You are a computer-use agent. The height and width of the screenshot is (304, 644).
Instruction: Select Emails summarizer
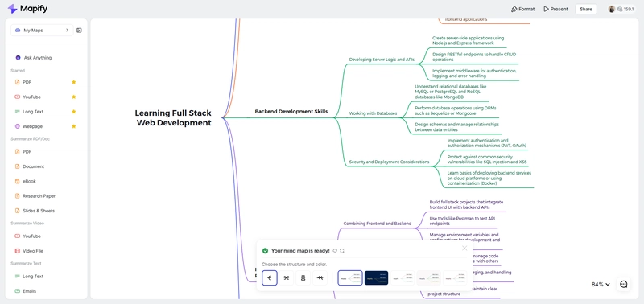(x=29, y=291)
